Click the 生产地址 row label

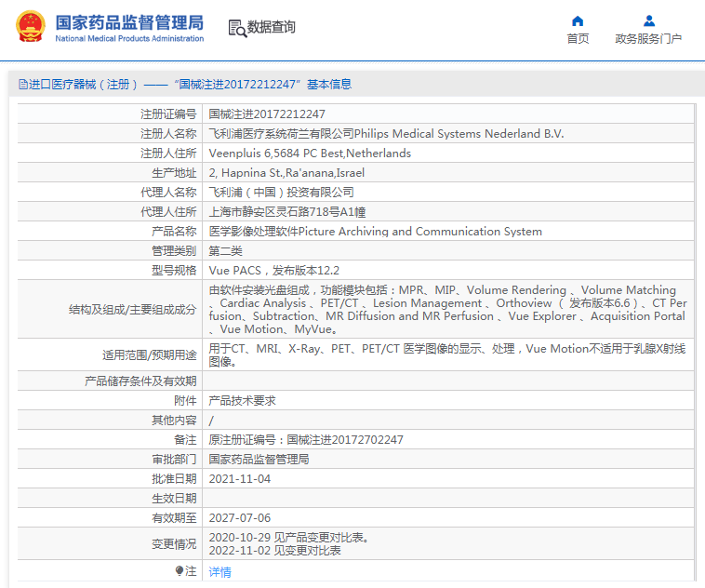click(x=174, y=173)
